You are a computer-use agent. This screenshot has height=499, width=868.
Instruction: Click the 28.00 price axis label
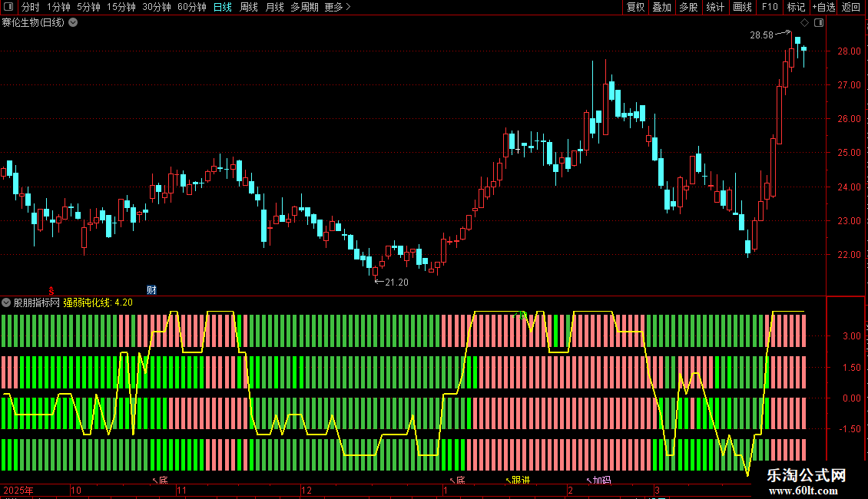[x=849, y=51]
